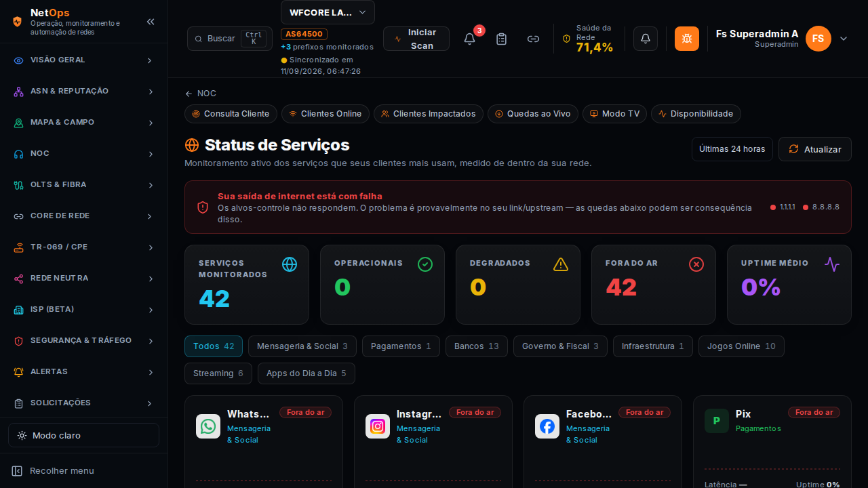Click the alert bell icon beside network health
This screenshot has width=868, height=488.
pos(646,39)
